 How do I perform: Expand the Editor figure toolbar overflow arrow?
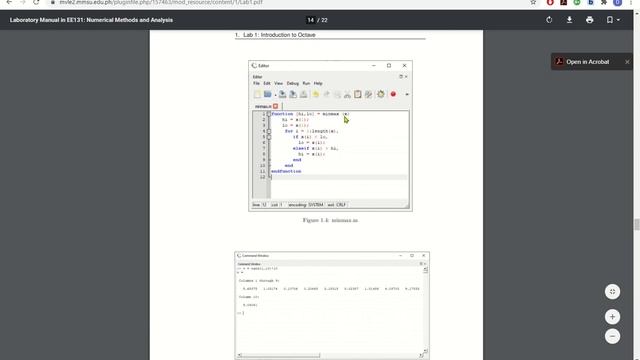(407, 94)
